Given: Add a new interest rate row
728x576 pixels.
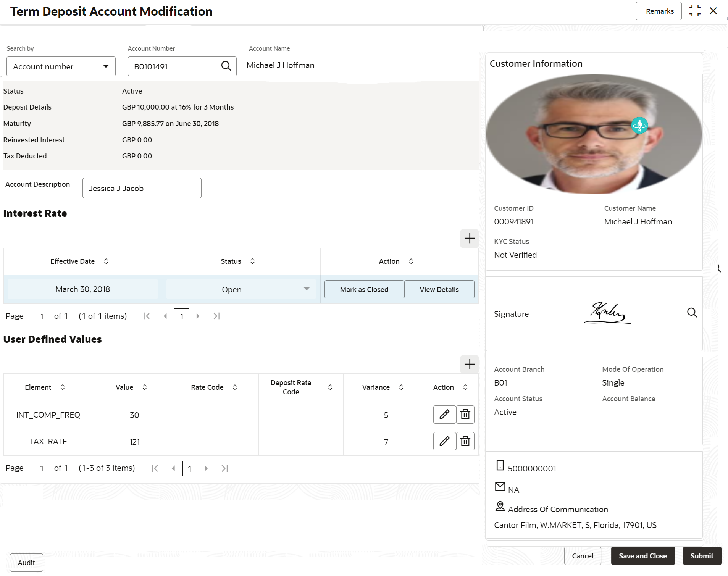Looking at the screenshot, I should [469, 239].
